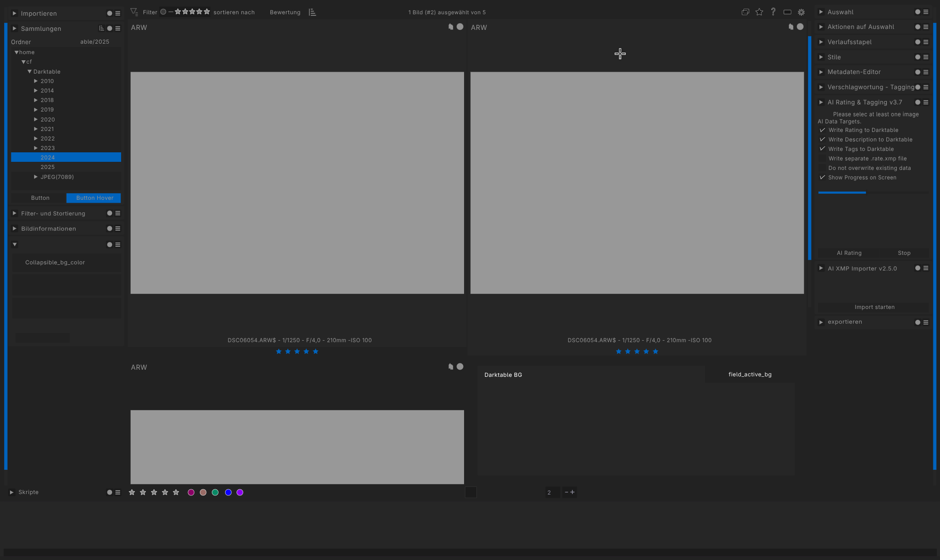Click the AI Rating button
The width and height of the screenshot is (940, 560).
click(x=849, y=253)
